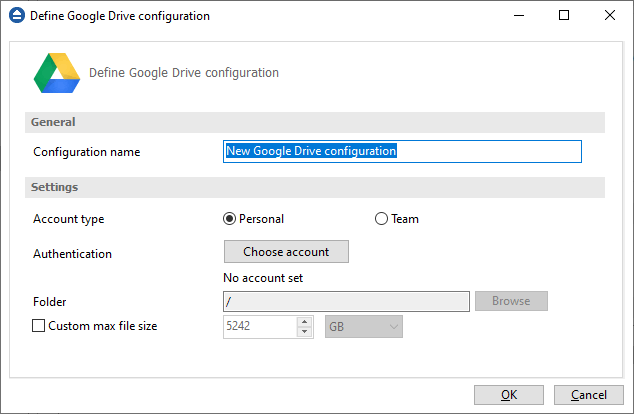Click the app icon in the title bar

click(17, 16)
